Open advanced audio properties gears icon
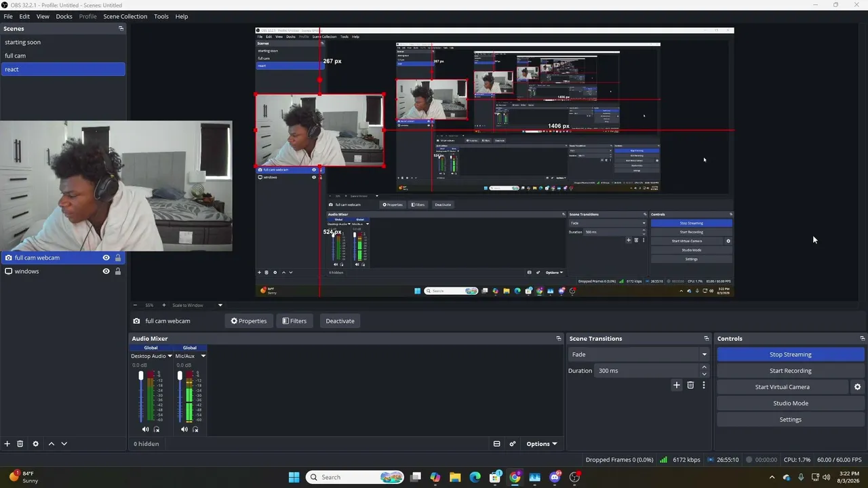 (513, 444)
